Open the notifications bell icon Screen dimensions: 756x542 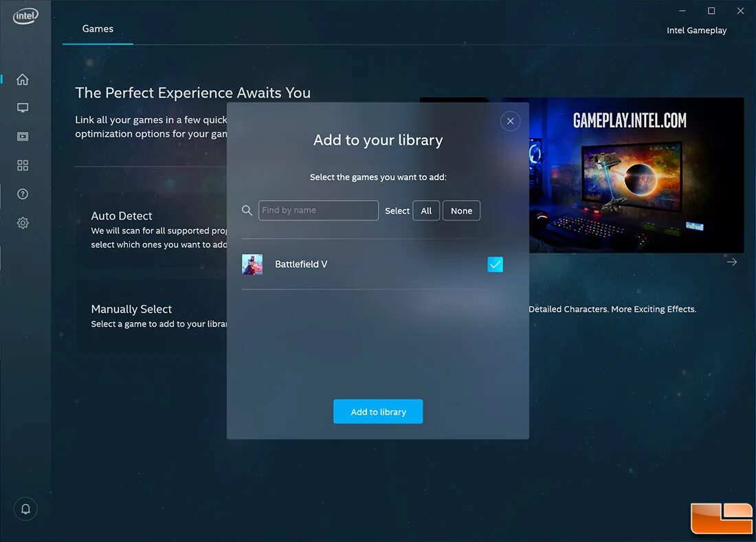coord(25,509)
